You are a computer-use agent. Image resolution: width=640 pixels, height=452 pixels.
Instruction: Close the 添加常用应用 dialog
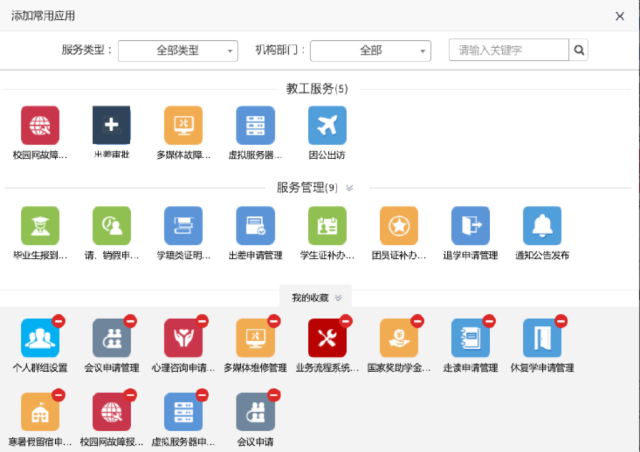pyautogui.click(x=620, y=16)
